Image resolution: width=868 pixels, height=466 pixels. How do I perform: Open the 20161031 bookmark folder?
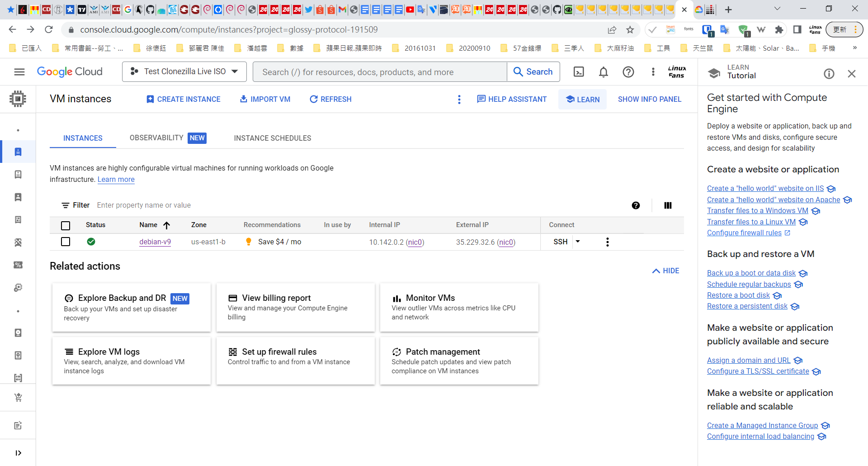pos(414,48)
